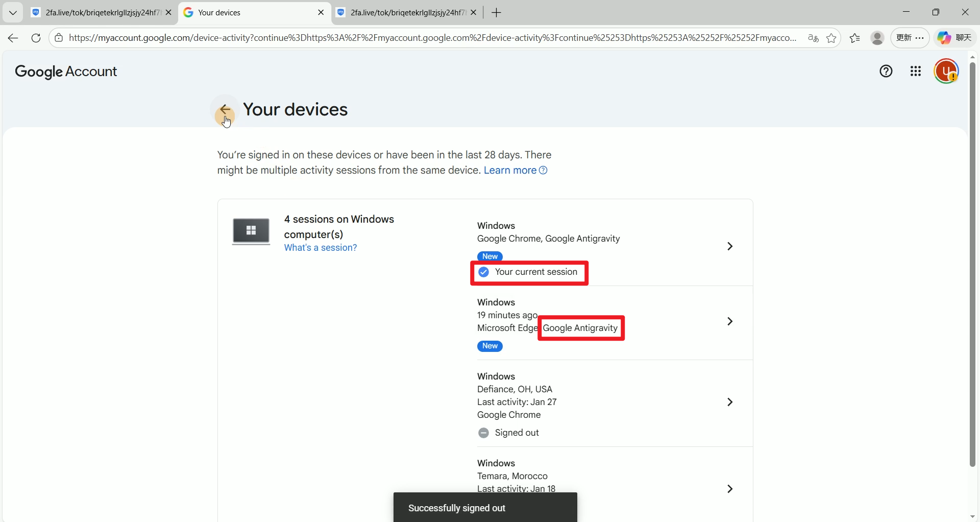View site information lock icon

(59, 38)
